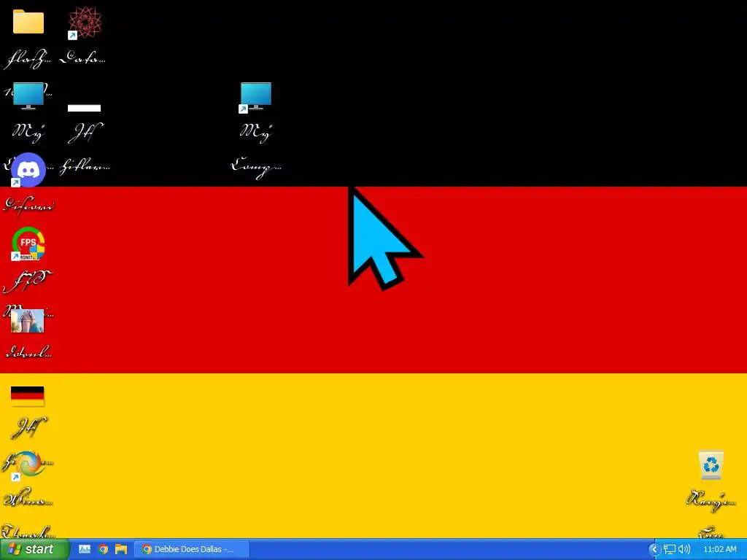Open the volume control tray icon

[x=684, y=550]
